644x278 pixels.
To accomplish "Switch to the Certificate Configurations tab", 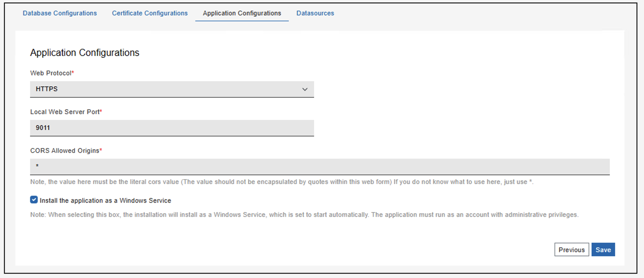I will click(150, 13).
